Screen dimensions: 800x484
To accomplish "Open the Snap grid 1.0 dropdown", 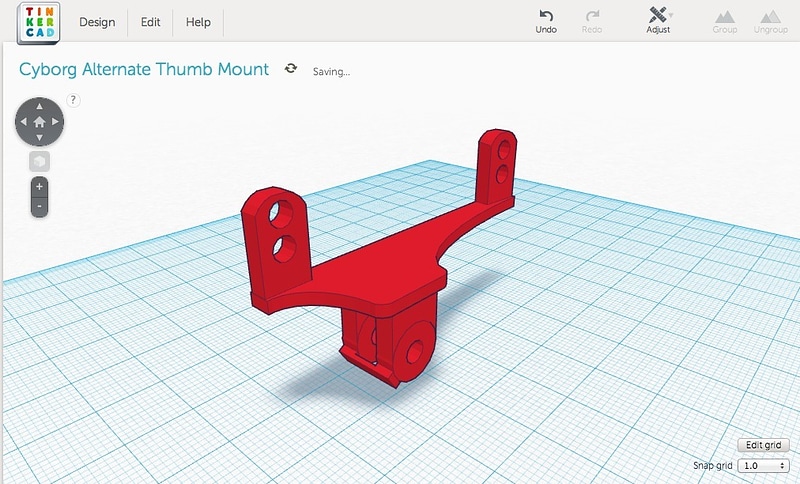I will (763, 466).
